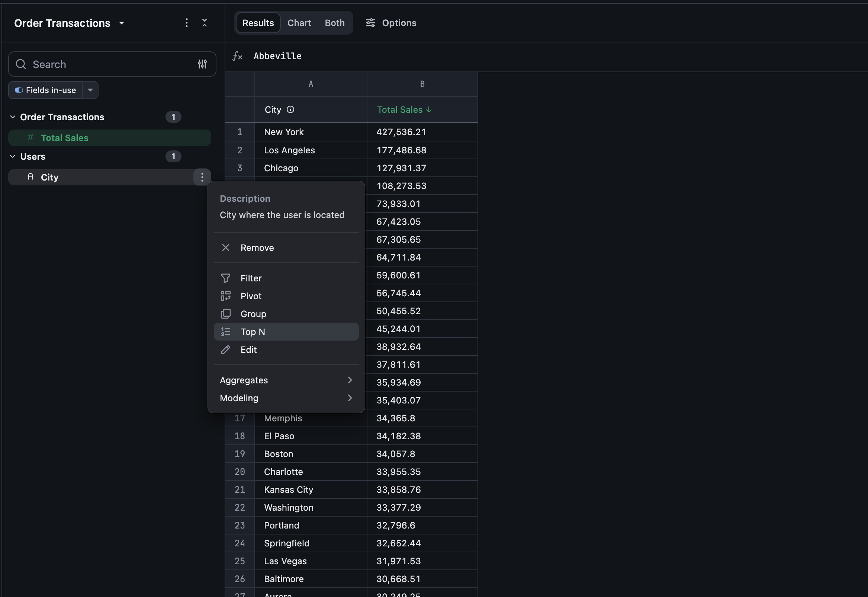This screenshot has width=868, height=597.
Task: Expand the Modeling submenu
Action: point(286,398)
